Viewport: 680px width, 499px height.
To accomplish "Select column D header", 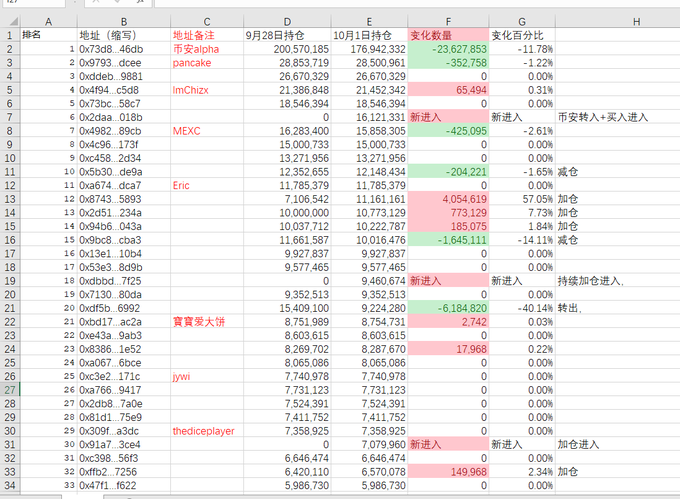I will (x=287, y=21).
